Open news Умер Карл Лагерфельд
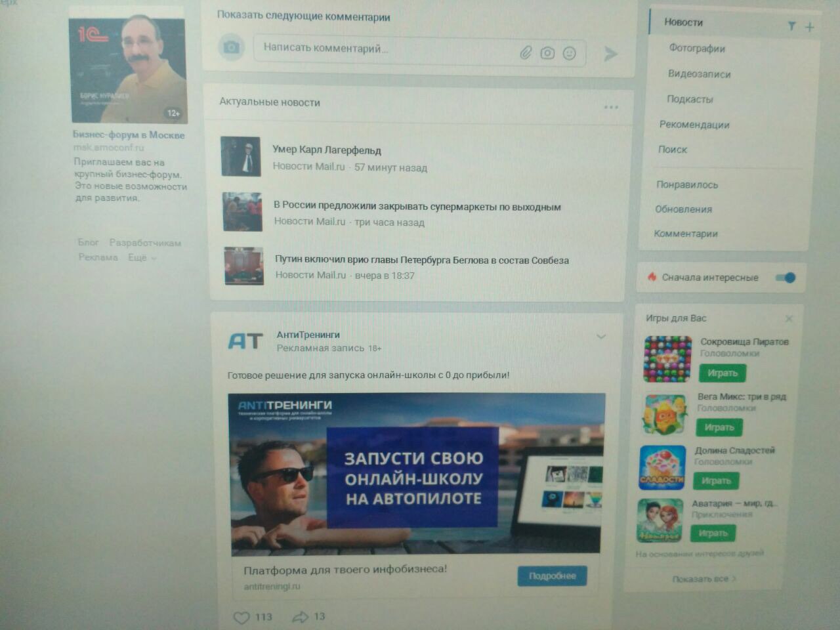 pos(327,150)
